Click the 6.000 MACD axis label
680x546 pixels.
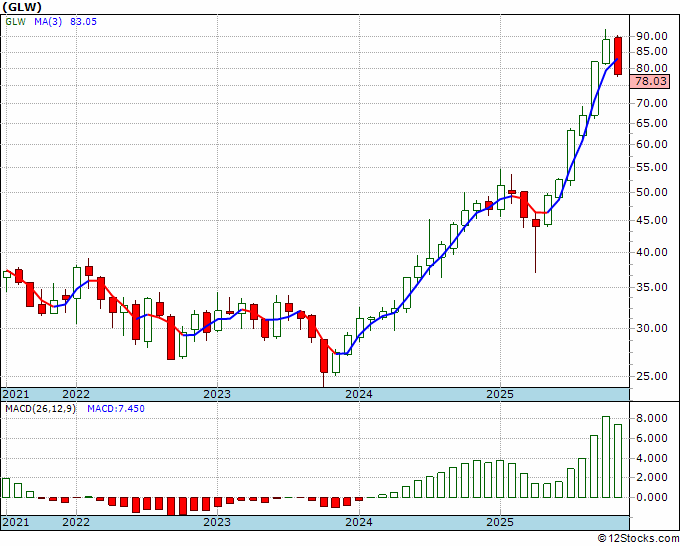point(651,438)
